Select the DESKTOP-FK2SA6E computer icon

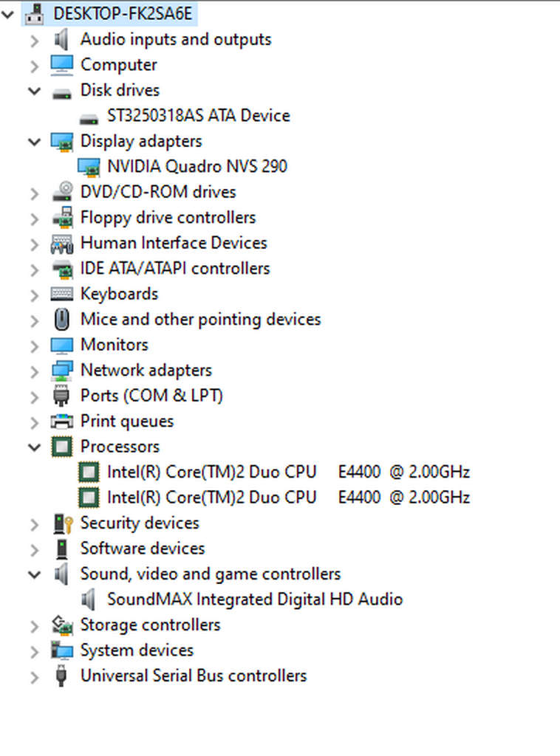33,13
